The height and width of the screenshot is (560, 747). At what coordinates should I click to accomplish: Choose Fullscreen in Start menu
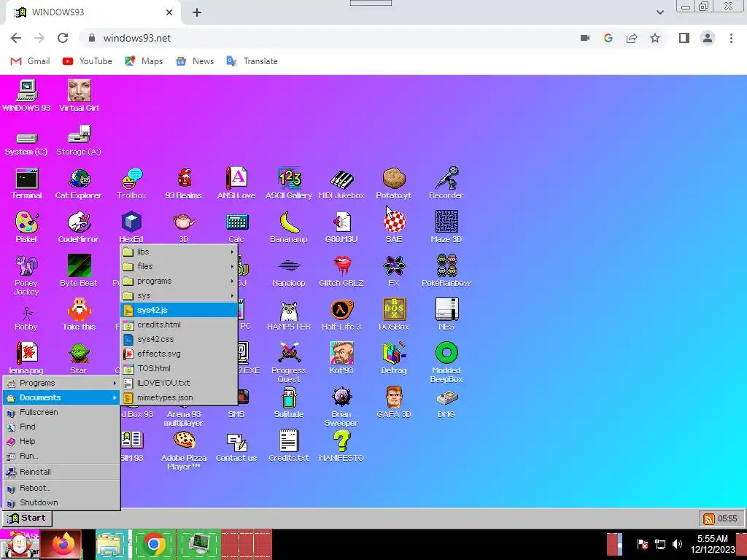[61, 412]
